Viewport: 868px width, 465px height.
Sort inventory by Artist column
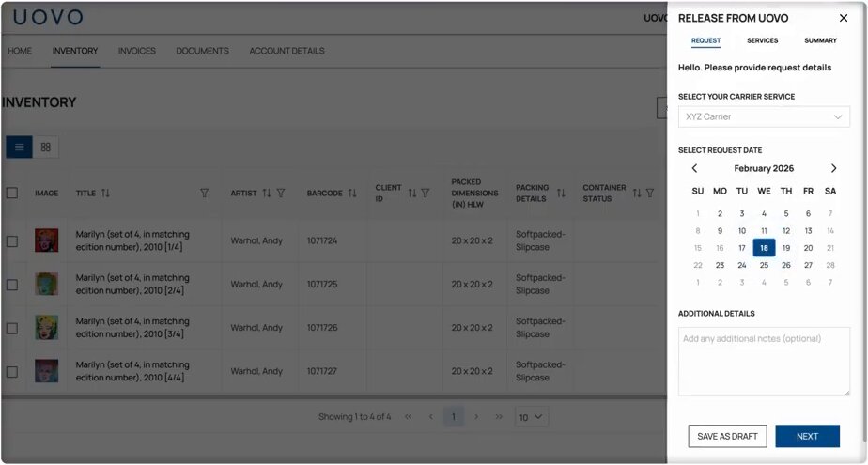coord(266,194)
